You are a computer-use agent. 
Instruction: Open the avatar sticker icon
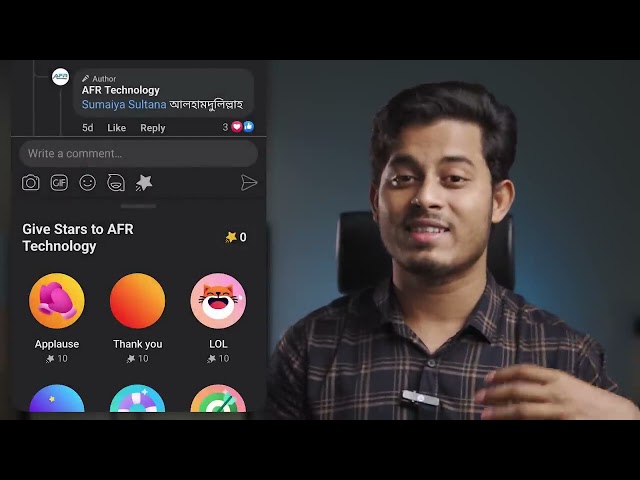coord(116,182)
